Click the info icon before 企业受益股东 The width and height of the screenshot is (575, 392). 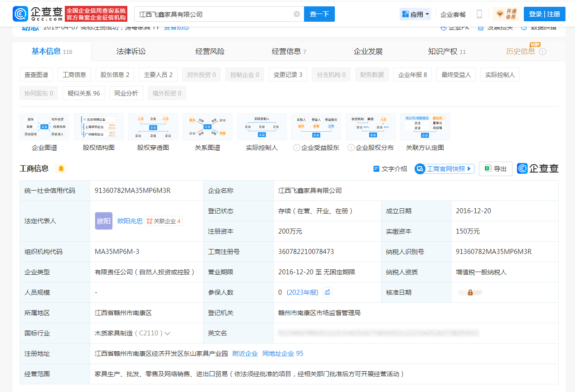297,148
